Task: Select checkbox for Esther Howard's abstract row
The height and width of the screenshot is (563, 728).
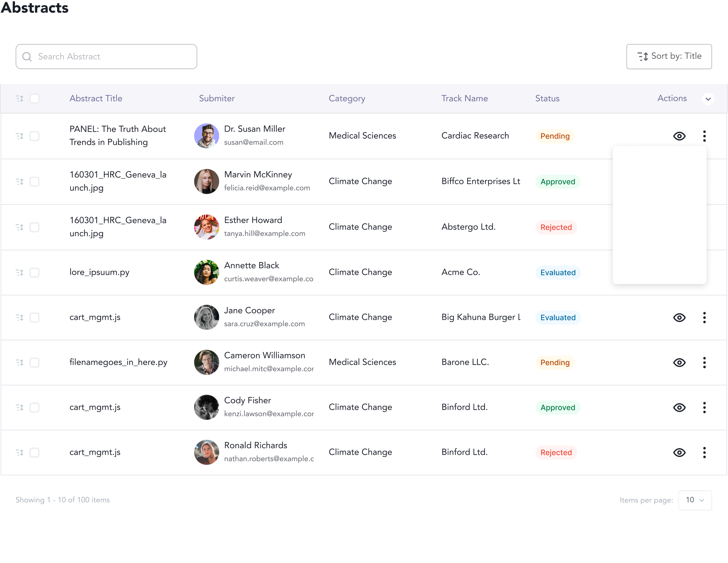Action: click(34, 227)
